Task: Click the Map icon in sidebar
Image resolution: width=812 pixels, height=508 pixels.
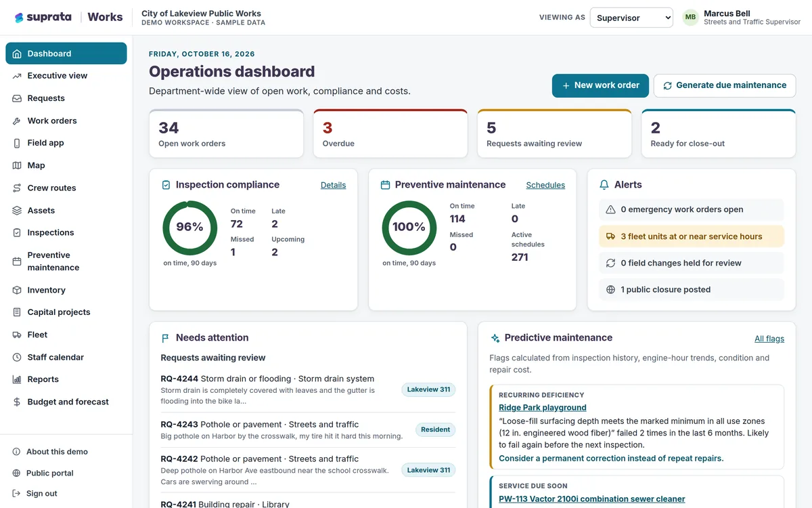Action: pyautogui.click(x=17, y=165)
